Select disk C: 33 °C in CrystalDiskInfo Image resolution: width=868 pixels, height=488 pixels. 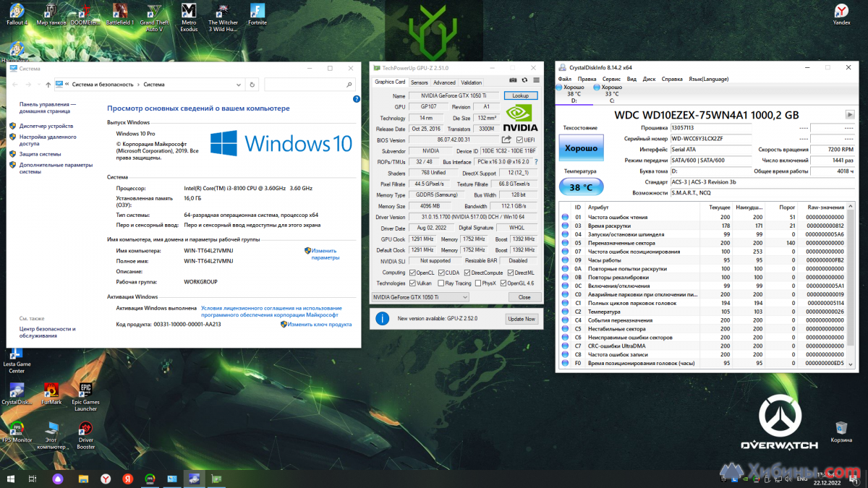tap(612, 93)
